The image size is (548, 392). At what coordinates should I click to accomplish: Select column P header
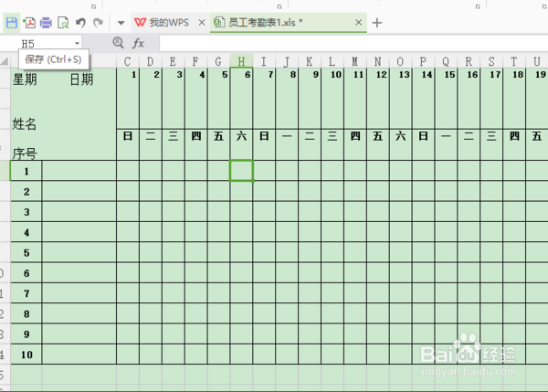pos(423,61)
